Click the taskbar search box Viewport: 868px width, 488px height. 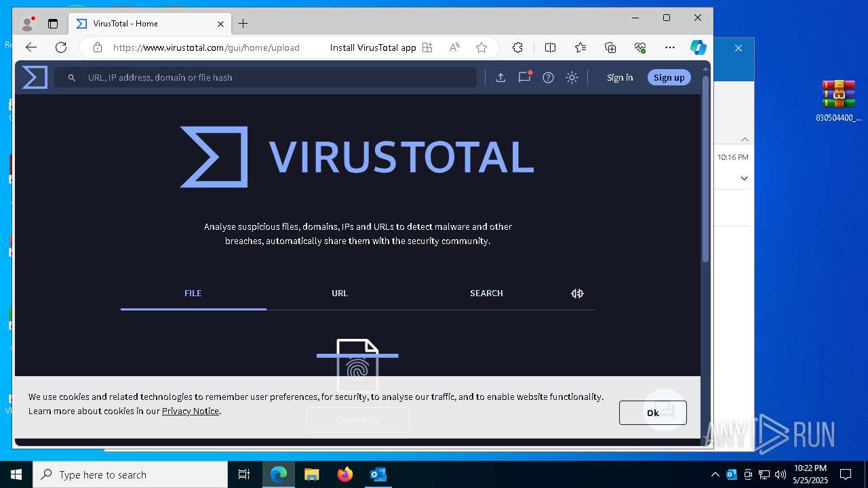pyautogui.click(x=130, y=474)
